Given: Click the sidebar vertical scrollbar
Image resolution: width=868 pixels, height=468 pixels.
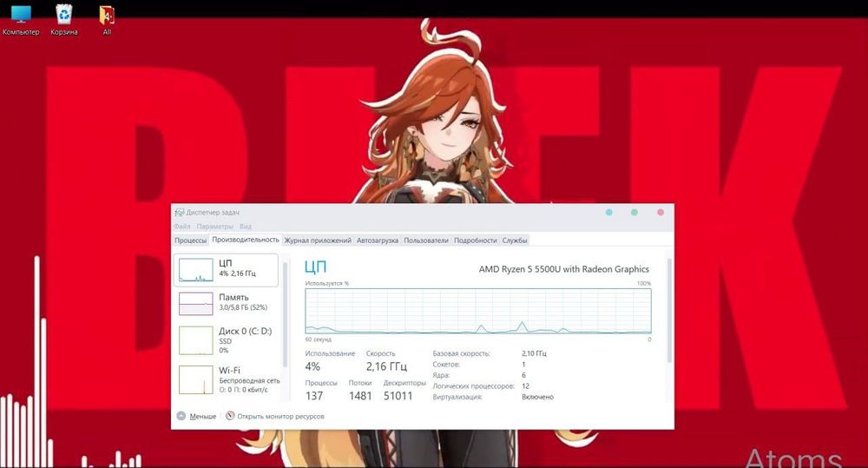Looking at the screenshot, I should tap(286, 314).
